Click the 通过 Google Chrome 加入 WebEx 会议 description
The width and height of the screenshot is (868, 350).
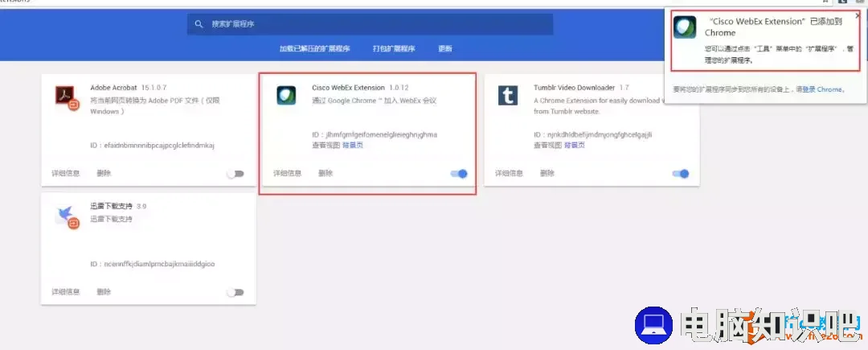(x=375, y=101)
